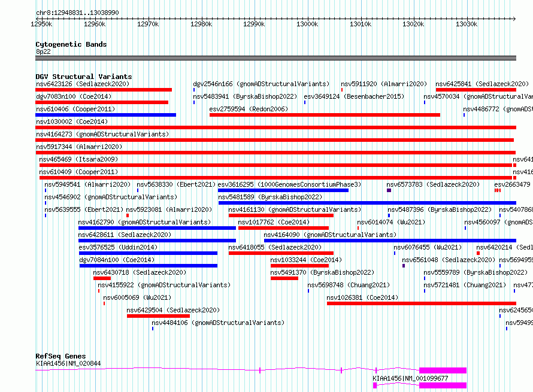The width and height of the screenshot is (533, 392).
Task: Click nsv6076455 (Wu2021) label
Action: 428,247
